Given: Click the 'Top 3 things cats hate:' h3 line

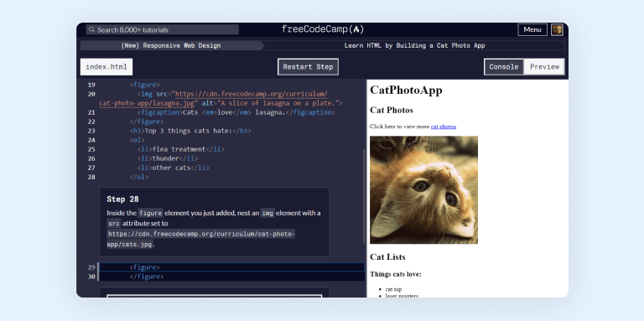Looking at the screenshot, I should (x=190, y=131).
